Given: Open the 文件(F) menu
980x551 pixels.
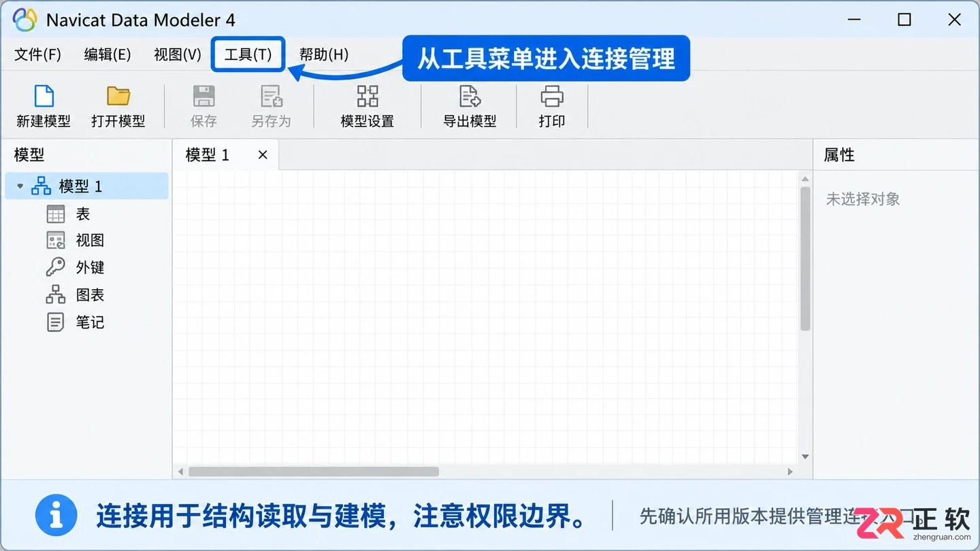Looking at the screenshot, I should tap(38, 54).
